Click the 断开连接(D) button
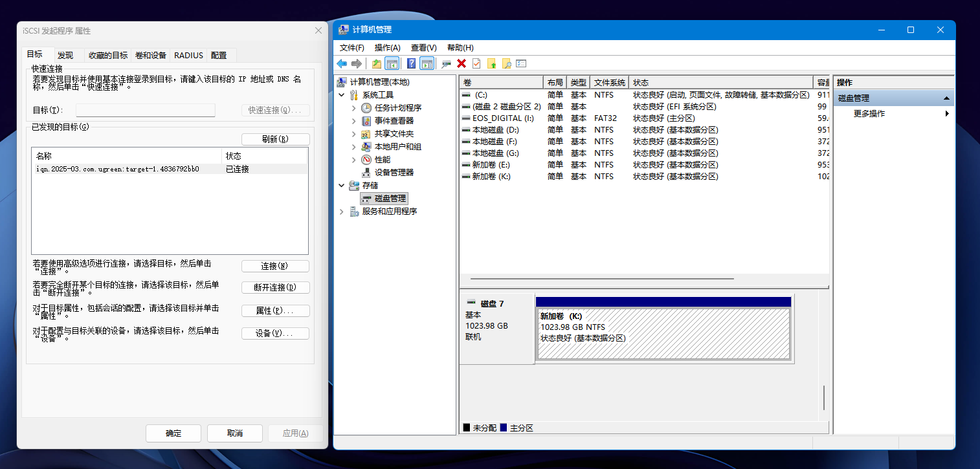The image size is (980, 469). (275, 288)
